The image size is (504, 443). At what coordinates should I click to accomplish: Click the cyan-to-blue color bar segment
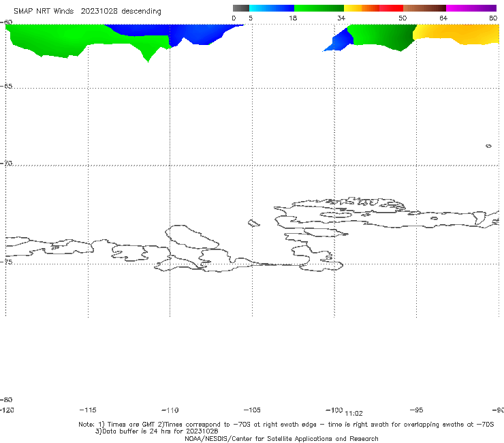coord(272,8)
